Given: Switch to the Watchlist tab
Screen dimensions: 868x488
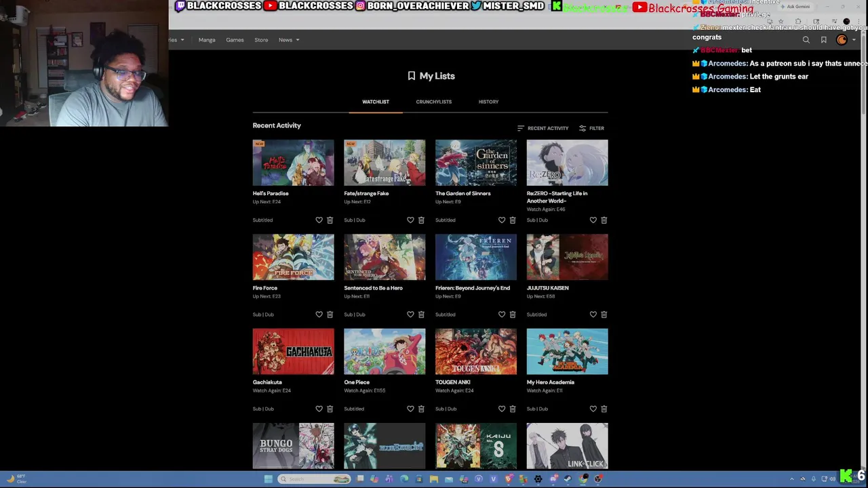Looking at the screenshot, I should [376, 102].
